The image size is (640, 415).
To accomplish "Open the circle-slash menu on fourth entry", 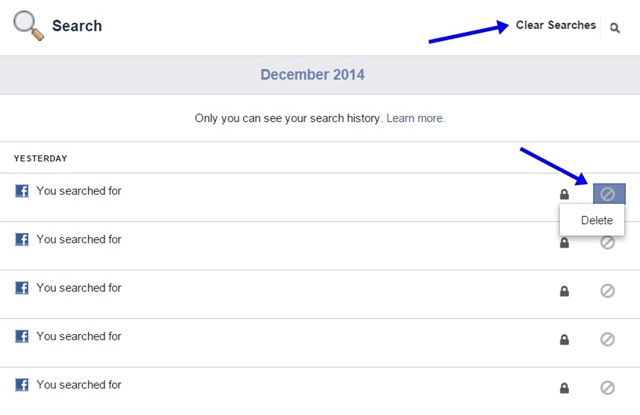I will (x=607, y=340).
